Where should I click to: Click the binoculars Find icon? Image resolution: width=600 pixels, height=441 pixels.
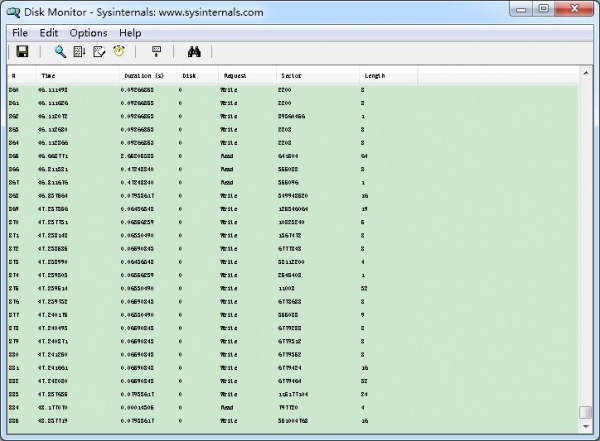(x=194, y=52)
